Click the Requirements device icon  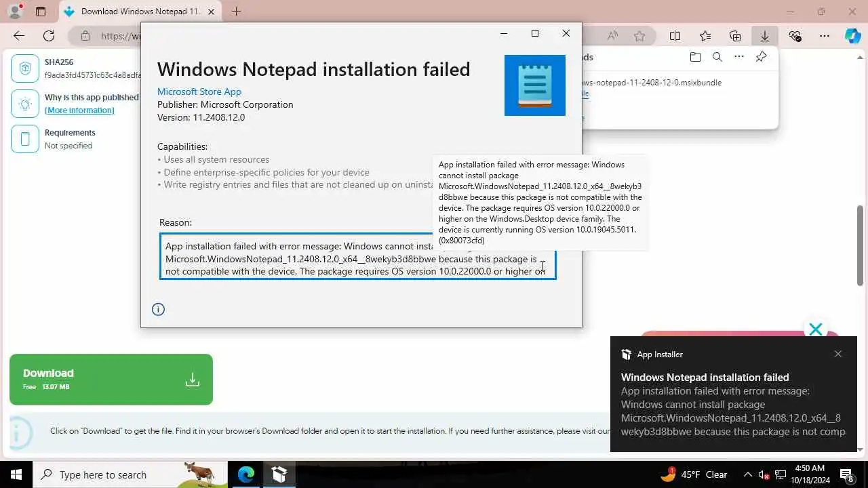25,139
